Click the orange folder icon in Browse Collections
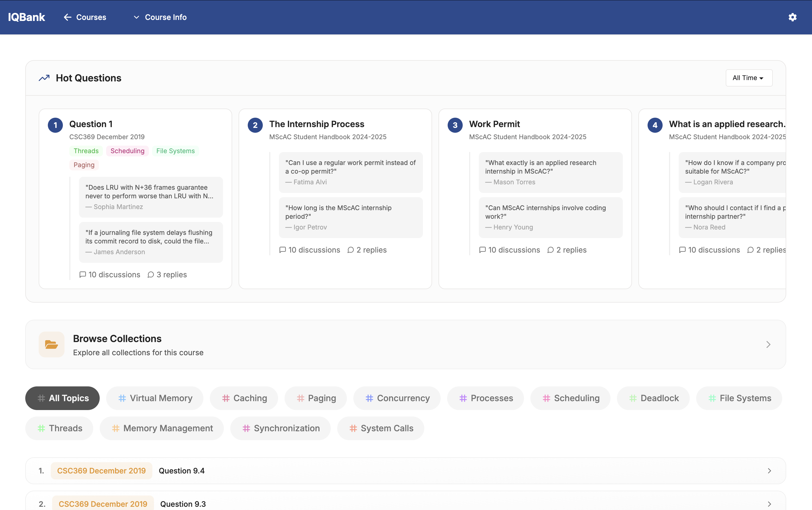This screenshot has height=510, width=812. click(51, 344)
